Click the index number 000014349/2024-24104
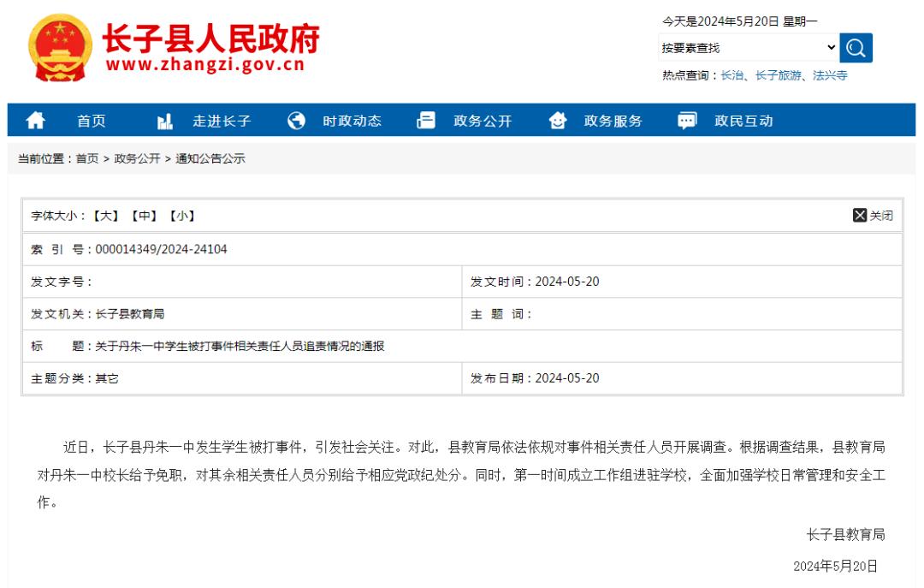The height and width of the screenshot is (588, 924). [161, 249]
